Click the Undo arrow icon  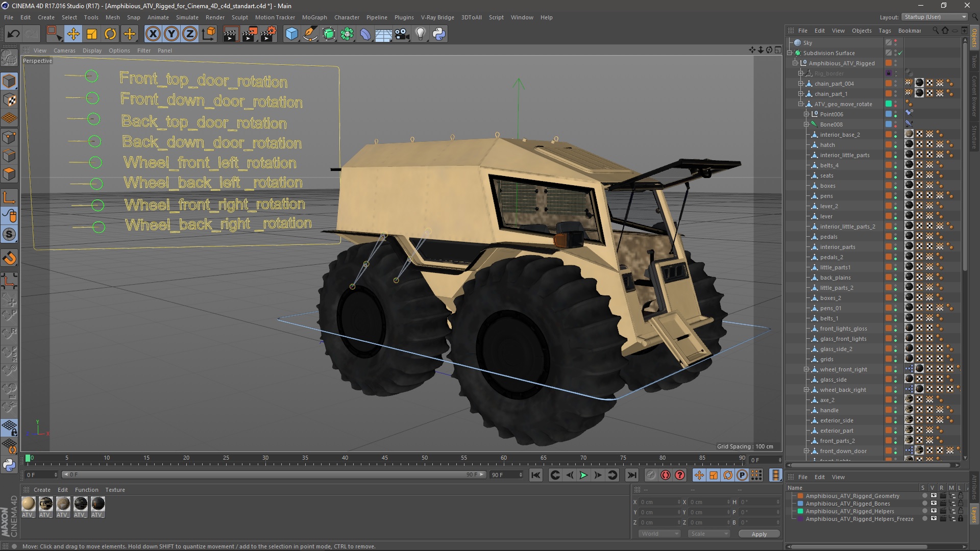click(13, 34)
